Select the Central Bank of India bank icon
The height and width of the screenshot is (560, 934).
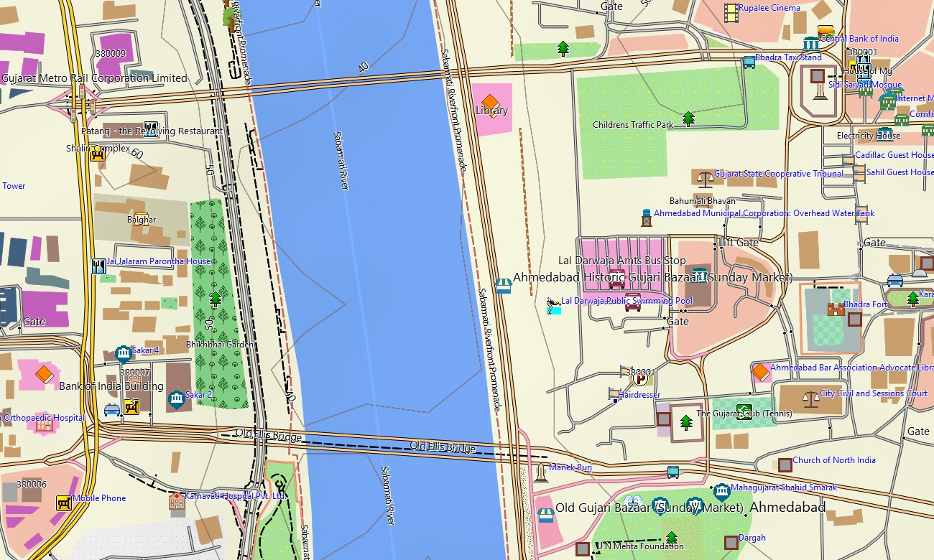click(812, 43)
